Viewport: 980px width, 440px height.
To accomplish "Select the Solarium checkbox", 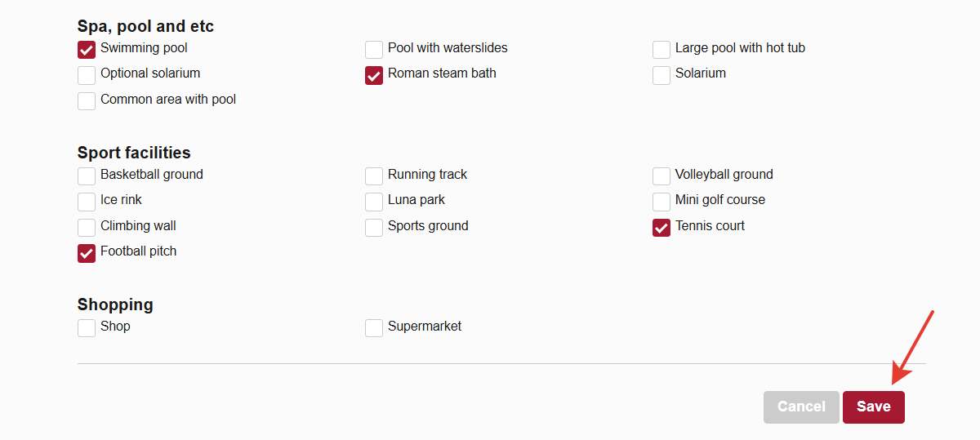I will tap(661, 75).
